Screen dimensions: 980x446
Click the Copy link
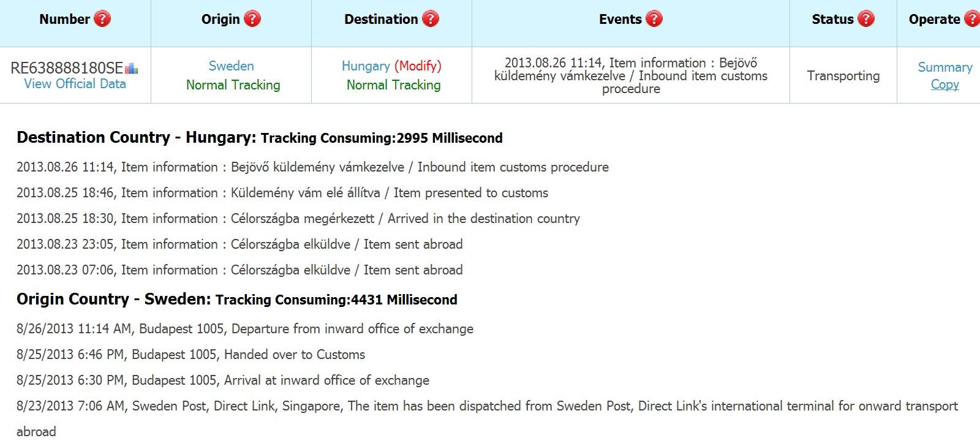click(x=945, y=85)
